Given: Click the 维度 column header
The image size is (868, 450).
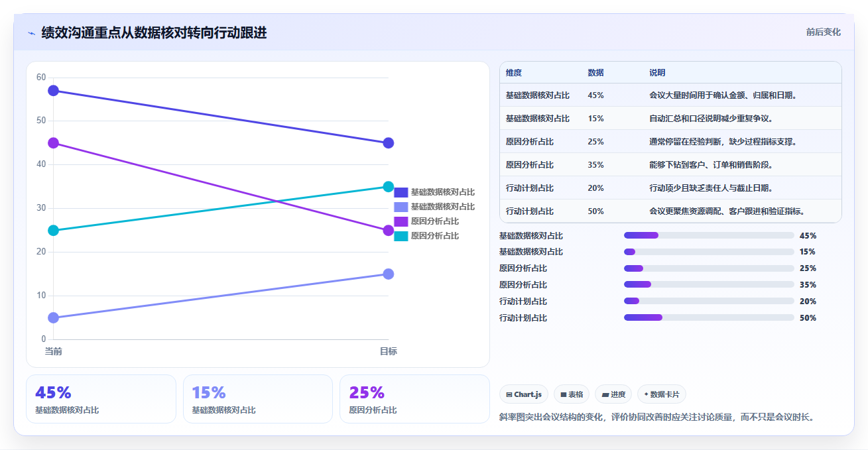Looking at the screenshot, I should [514, 73].
